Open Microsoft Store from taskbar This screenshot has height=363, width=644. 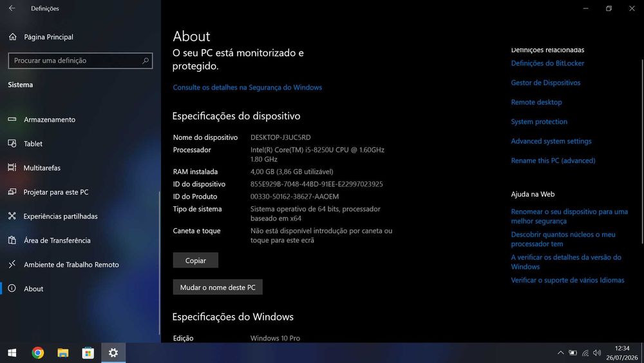coord(88,353)
